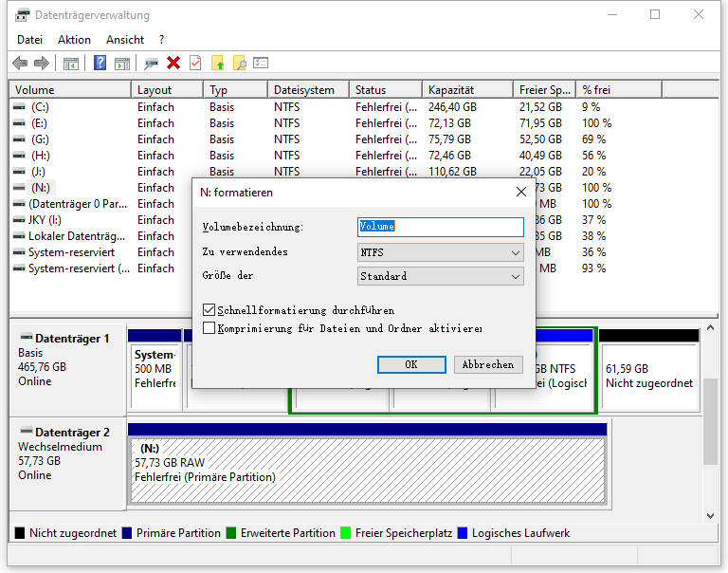Select the System-reserviert volume row
Screen dimensions: 728x573
(x=71, y=252)
